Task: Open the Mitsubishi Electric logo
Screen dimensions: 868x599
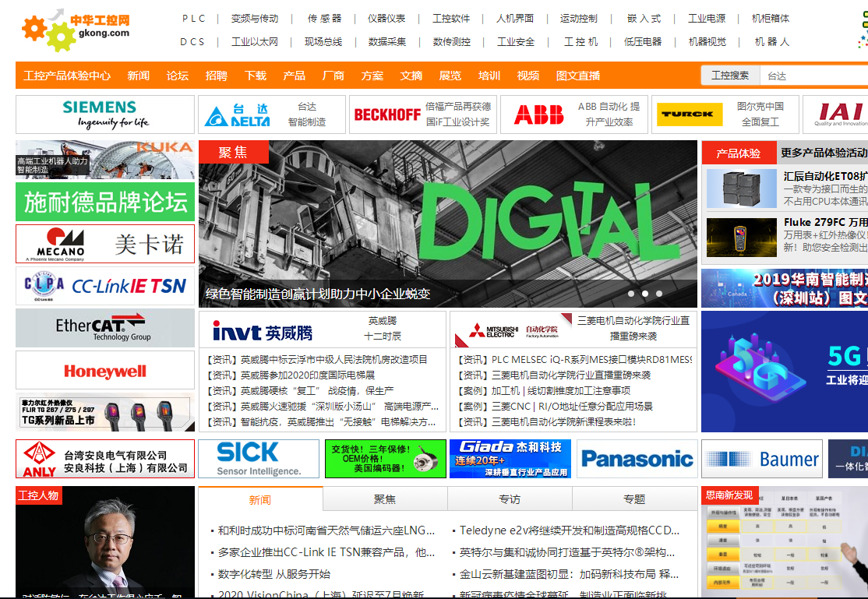Action: [x=513, y=332]
